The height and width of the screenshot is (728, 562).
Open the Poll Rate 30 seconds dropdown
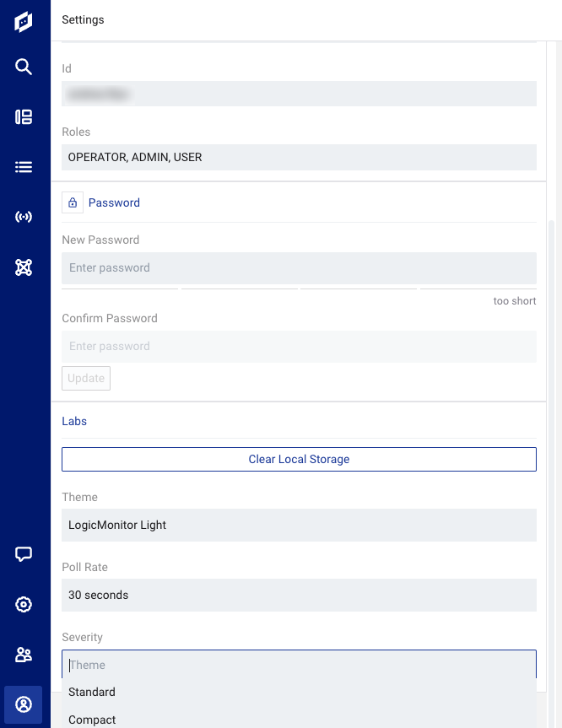(x=299, y=596)
